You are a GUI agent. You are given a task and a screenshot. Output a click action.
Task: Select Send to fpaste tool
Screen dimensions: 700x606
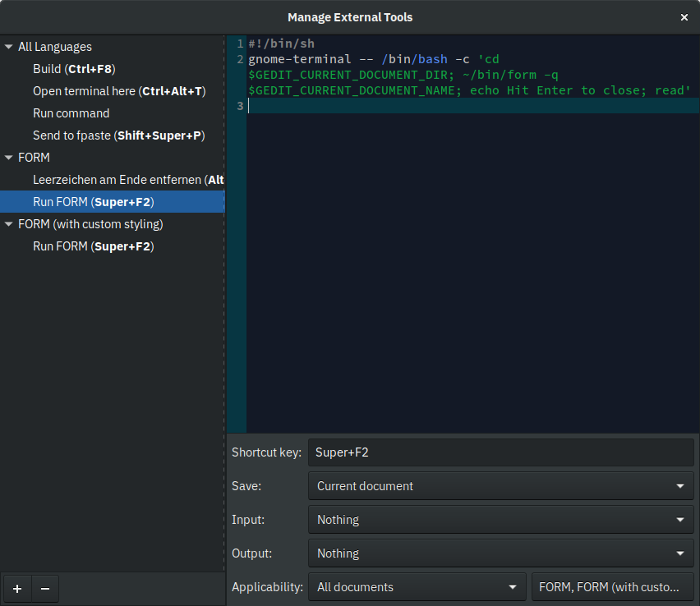tap(118, 135)
